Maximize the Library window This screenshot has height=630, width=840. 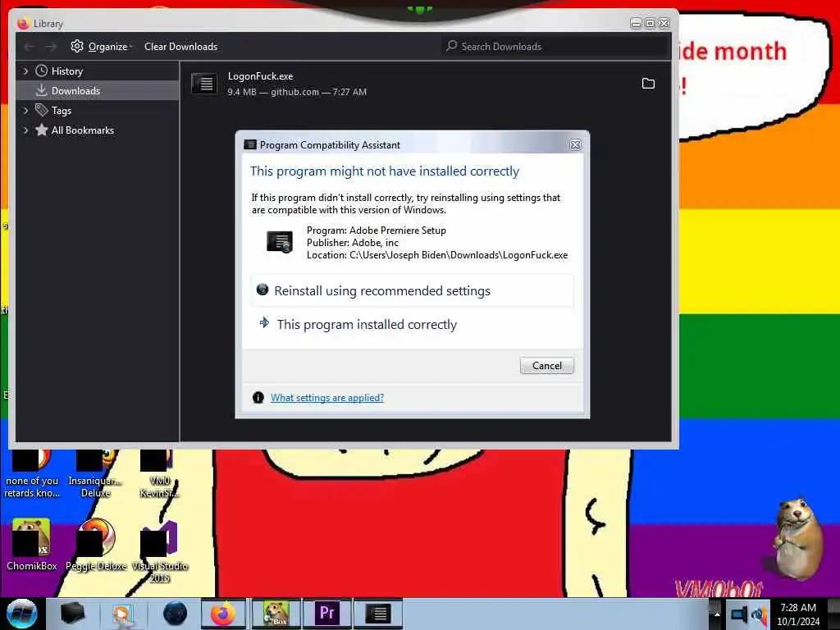[650, 23]
